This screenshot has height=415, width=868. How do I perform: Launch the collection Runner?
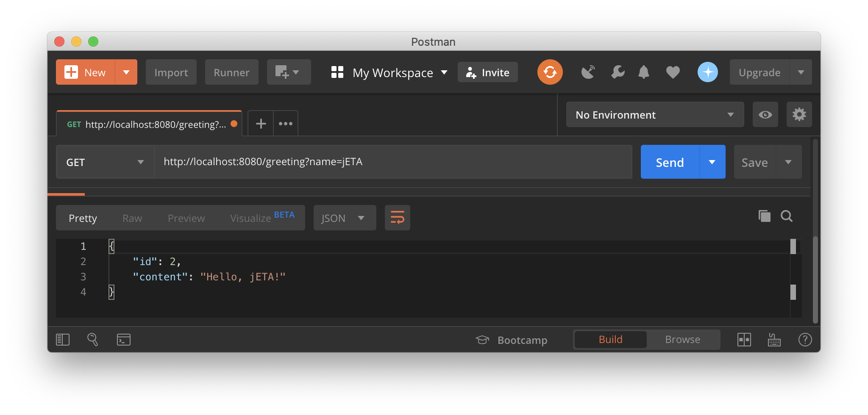tap(231, 72)
